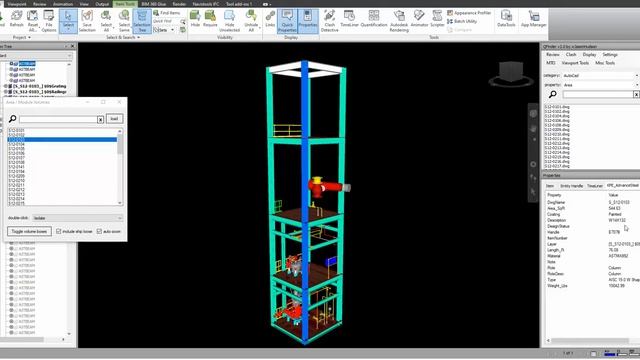Clear the Area dialog search field

(x=100, y=119)
